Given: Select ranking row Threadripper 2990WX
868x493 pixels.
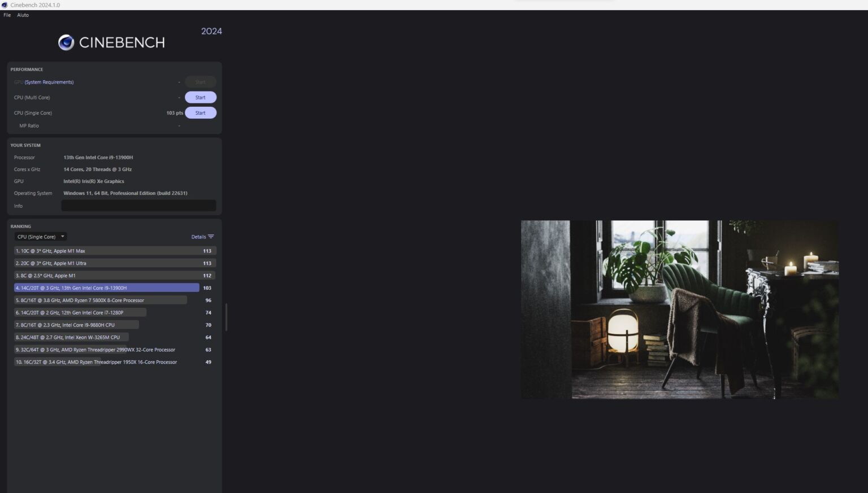Looking at the screenshot, I should click(115, 350).
